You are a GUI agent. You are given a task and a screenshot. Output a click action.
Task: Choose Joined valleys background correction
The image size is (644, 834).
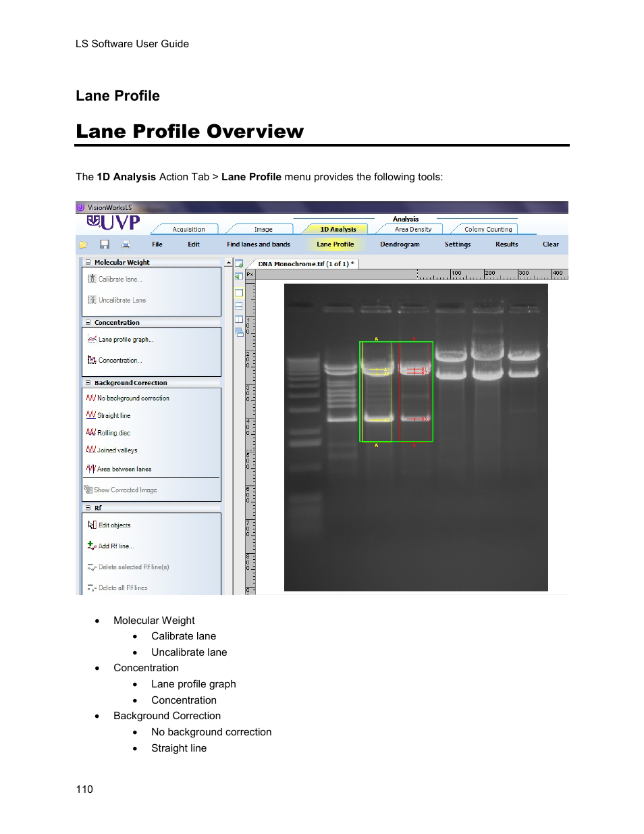click(112, 450)
